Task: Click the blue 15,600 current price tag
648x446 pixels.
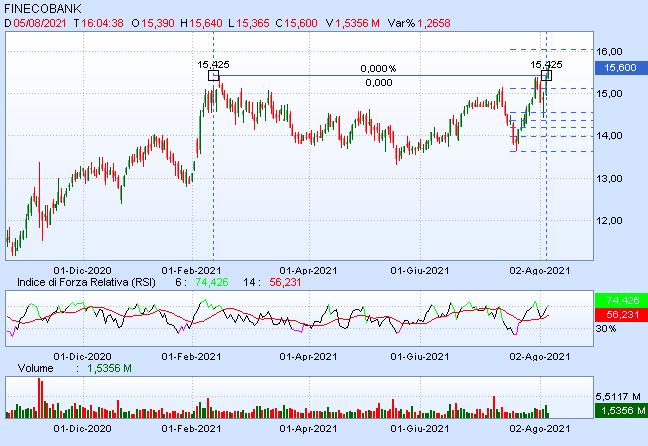Action: pyautogui.click(x=621, y=68)
